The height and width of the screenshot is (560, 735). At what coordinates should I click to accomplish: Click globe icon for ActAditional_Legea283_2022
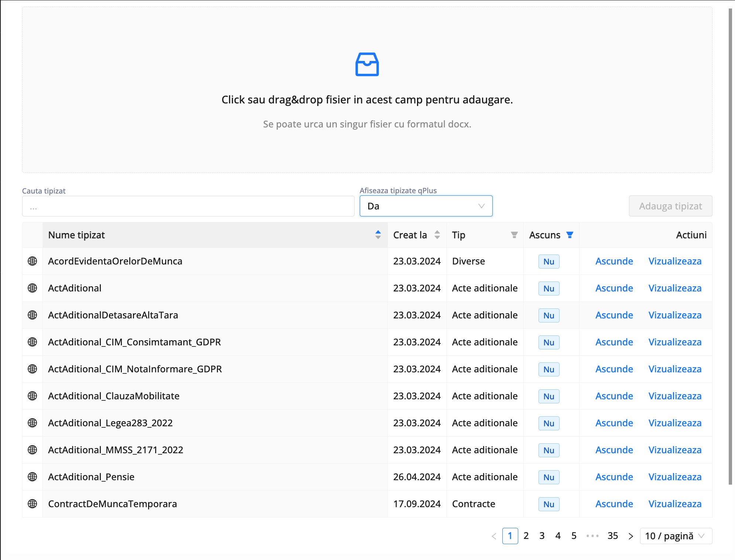(33, 423)
